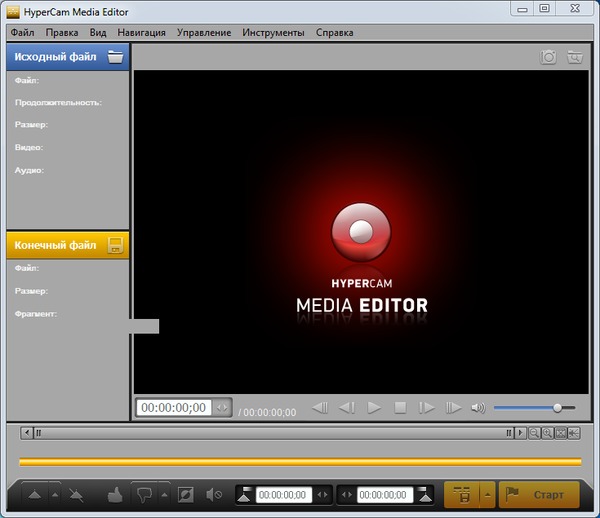Open source file via folder icon

click(x=116, y=57)
